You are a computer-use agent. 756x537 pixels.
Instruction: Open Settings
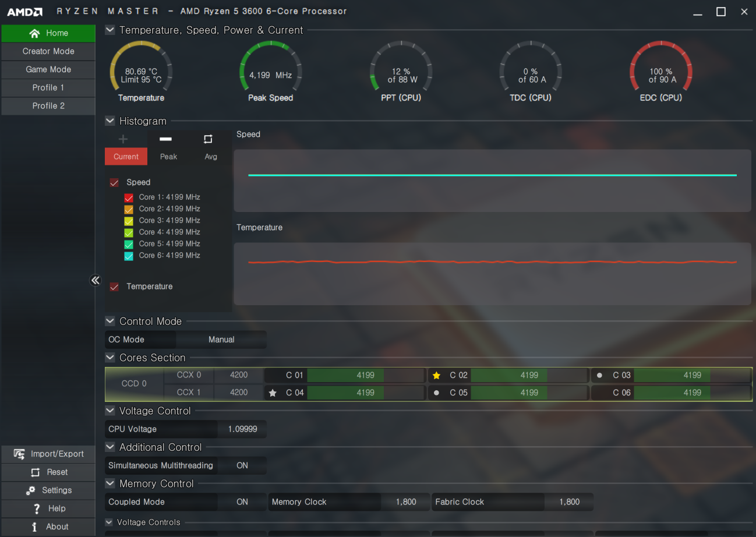(48, 490)
